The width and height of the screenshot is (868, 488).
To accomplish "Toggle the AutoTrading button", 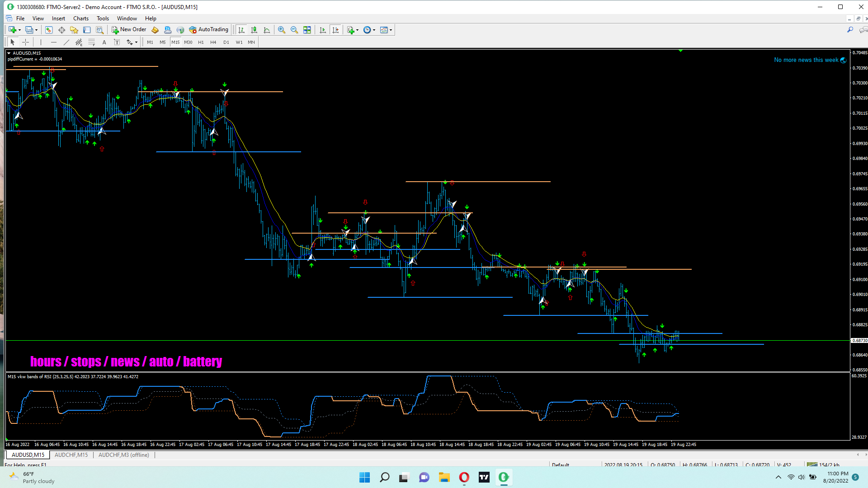I will [x=208, y=30].
